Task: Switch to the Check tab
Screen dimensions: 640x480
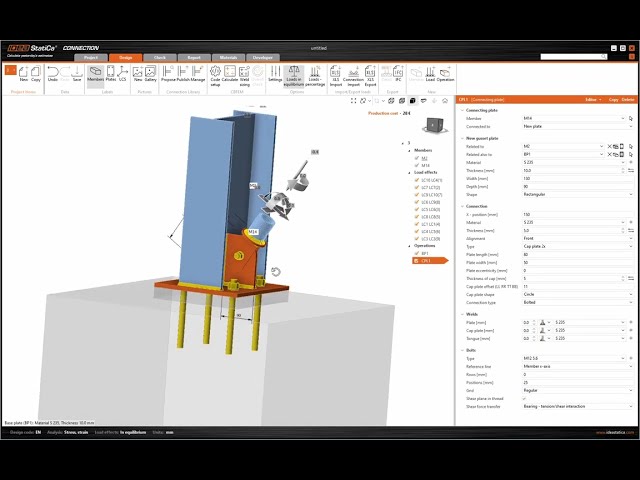Action: 160,58
